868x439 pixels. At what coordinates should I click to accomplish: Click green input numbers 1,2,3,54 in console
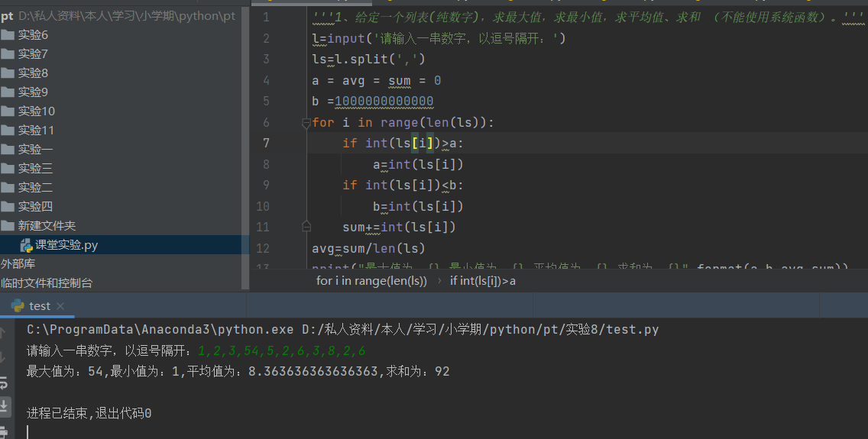[x=282, y=350]
